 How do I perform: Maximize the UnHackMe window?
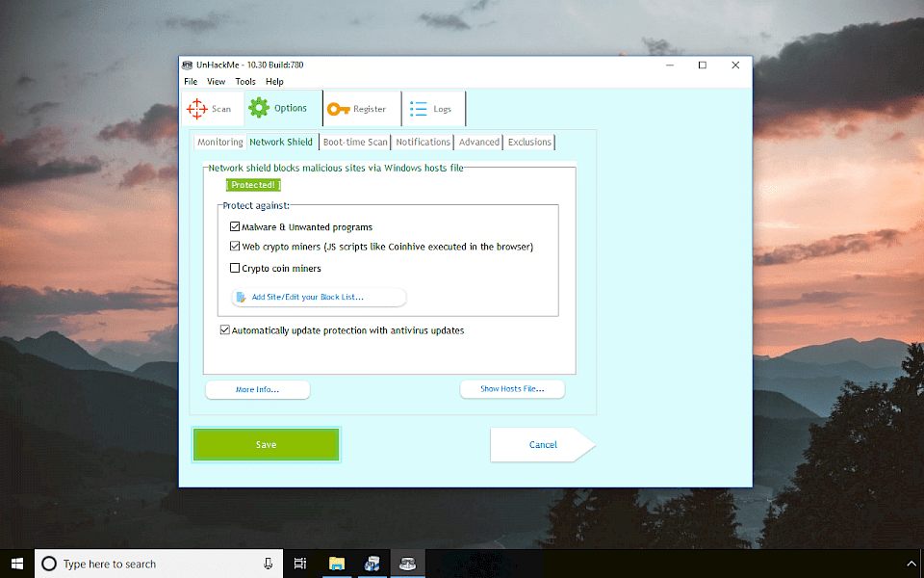[703, 65]
